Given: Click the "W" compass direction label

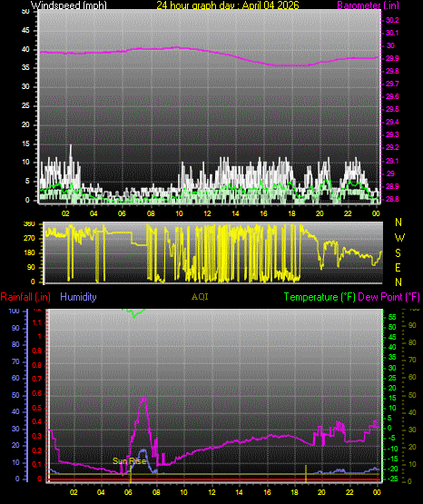Looking at the screenshot, I should (399, 238).
